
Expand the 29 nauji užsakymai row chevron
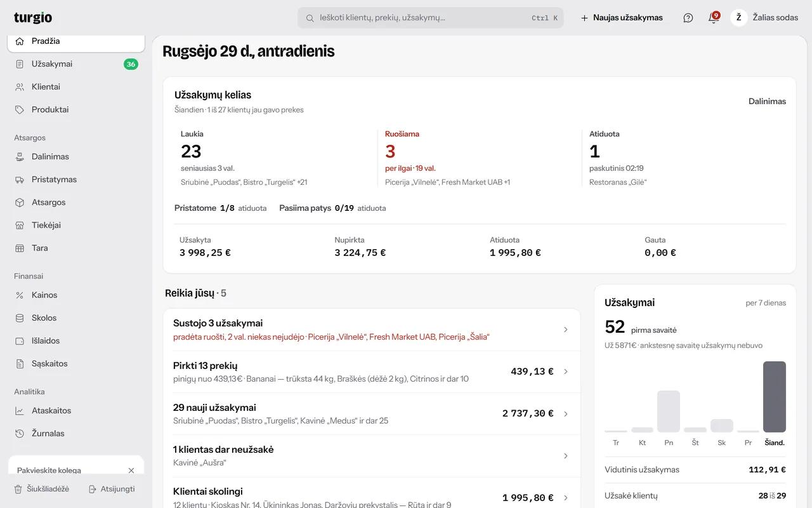click(x=566, y=413)
